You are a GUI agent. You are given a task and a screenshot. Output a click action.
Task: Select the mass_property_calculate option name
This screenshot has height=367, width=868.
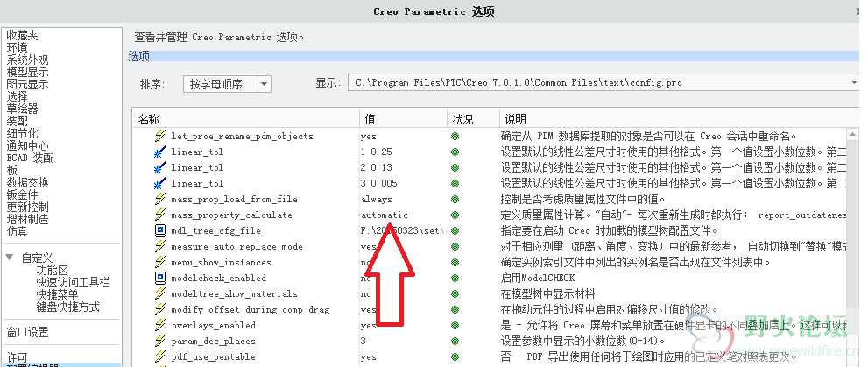[231, 215]
